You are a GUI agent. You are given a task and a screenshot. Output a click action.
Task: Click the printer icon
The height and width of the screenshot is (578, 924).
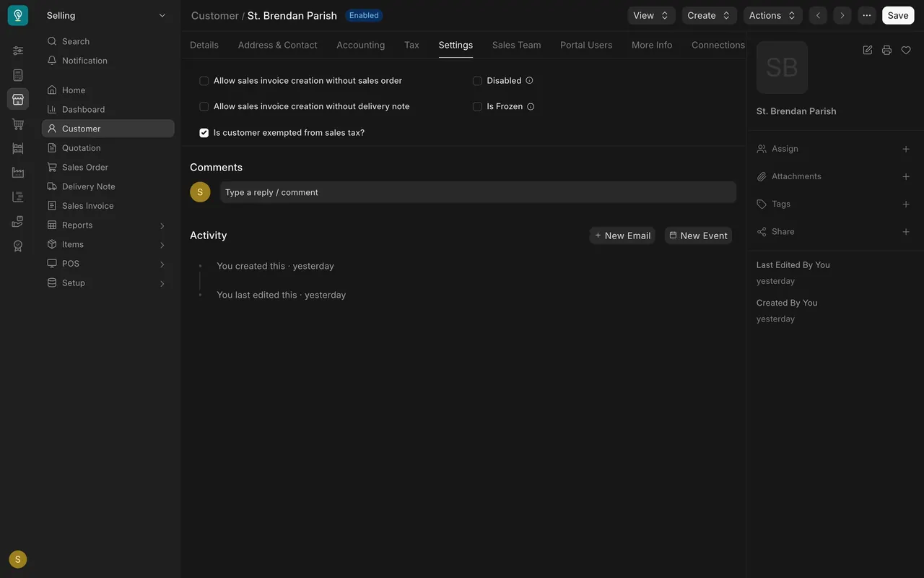(886, 50)
